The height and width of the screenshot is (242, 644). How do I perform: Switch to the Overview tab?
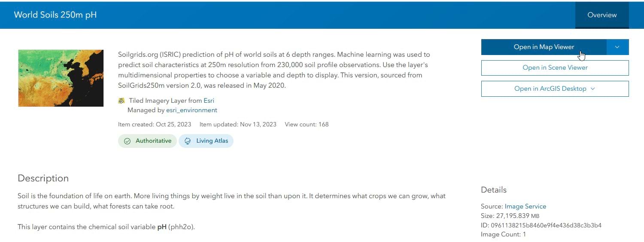click(602, 15)
